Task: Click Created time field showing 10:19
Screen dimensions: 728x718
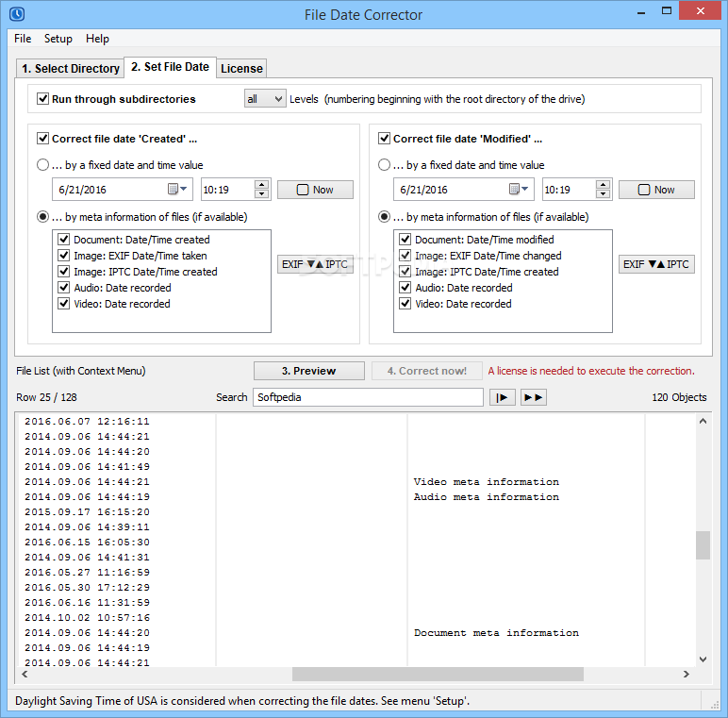Action: tap(228, 190)
